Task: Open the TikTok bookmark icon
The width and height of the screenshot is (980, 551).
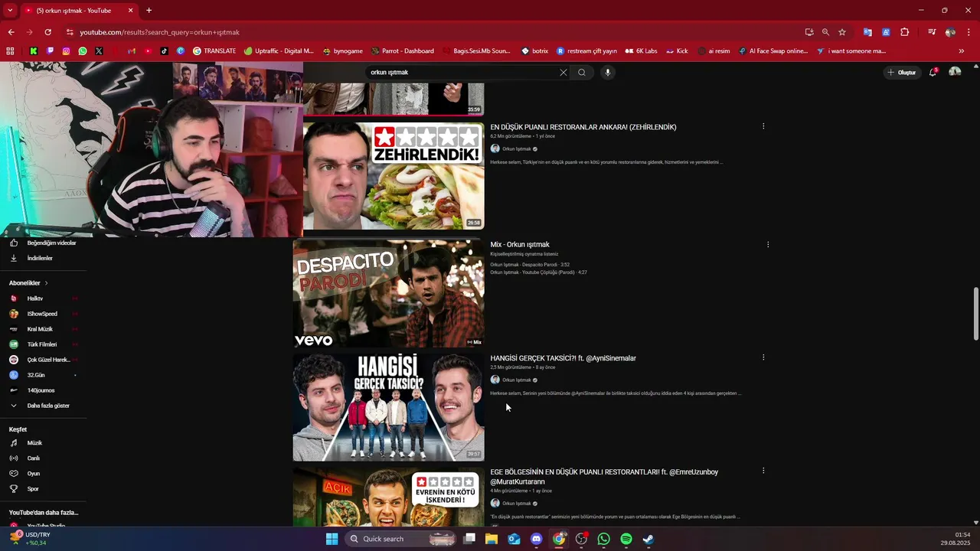Action: [165, 51]
